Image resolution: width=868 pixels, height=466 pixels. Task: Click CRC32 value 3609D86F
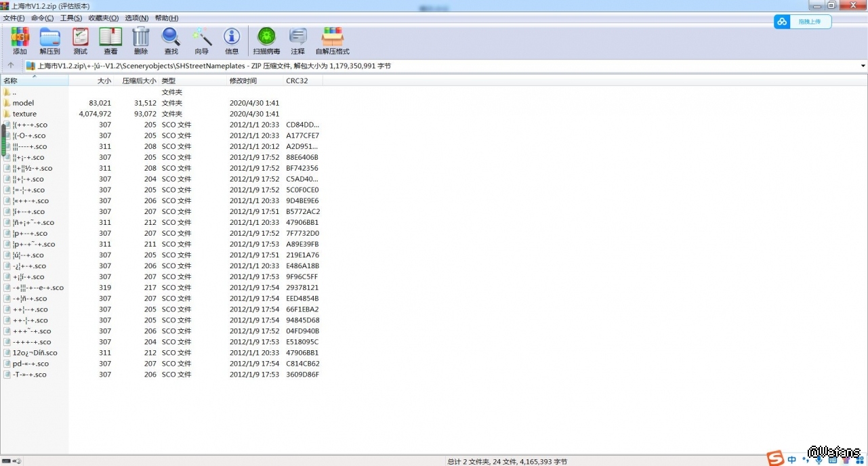tap(302, 374)
